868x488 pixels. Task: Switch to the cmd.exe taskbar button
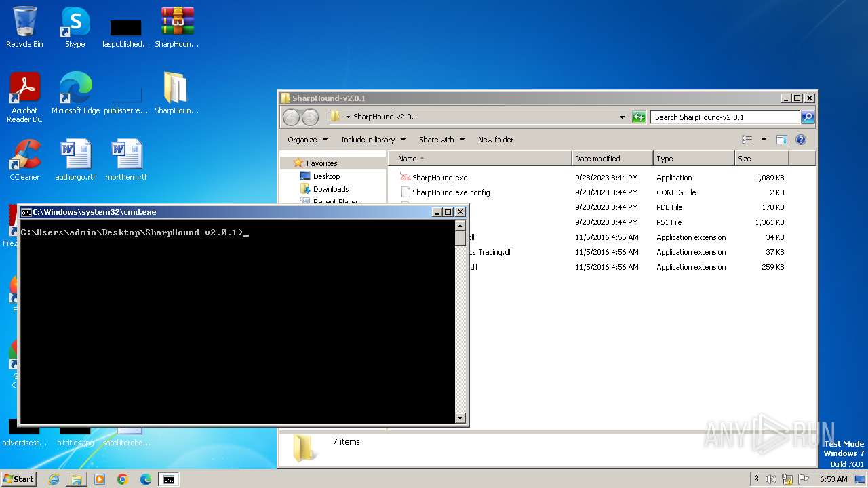169,479
